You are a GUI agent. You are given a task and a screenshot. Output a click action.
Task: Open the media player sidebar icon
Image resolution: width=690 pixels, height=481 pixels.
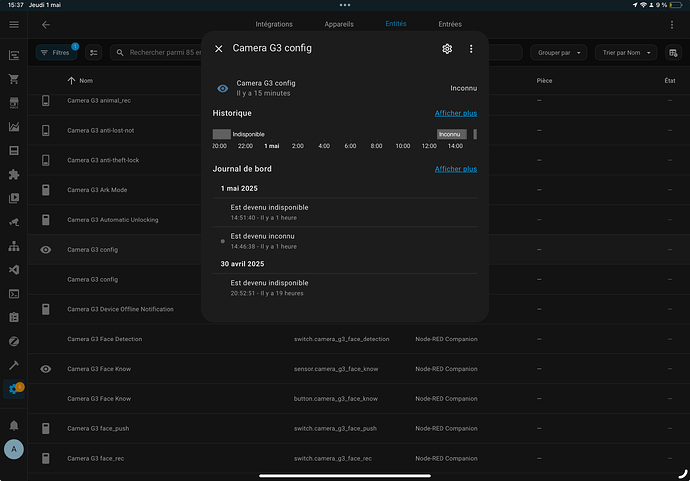click(14, 198)
